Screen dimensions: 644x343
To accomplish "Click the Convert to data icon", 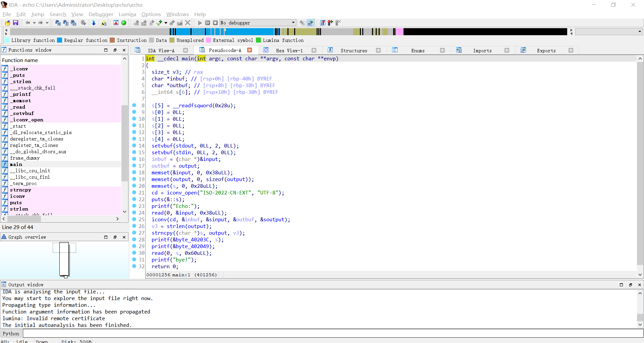I will pos(144,23).
